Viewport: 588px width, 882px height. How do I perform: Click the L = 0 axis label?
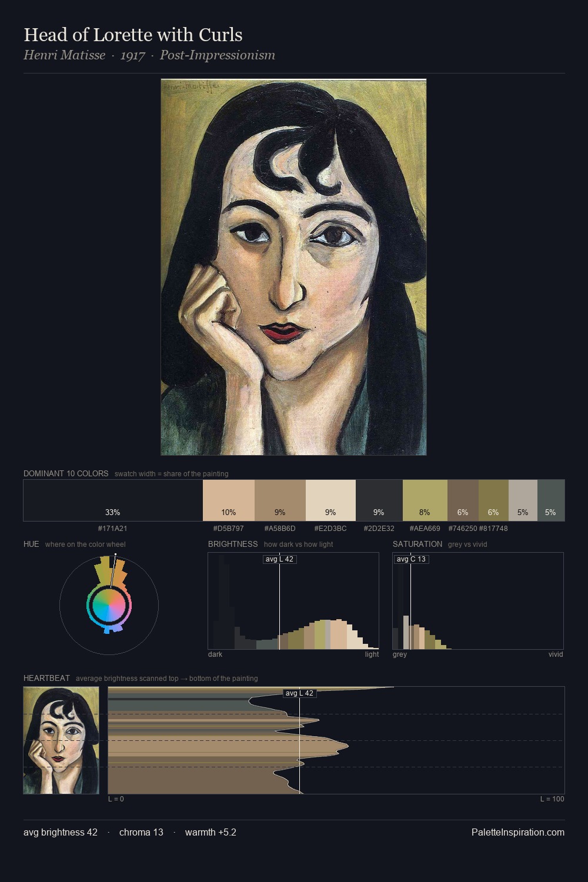tap(116, 799)
